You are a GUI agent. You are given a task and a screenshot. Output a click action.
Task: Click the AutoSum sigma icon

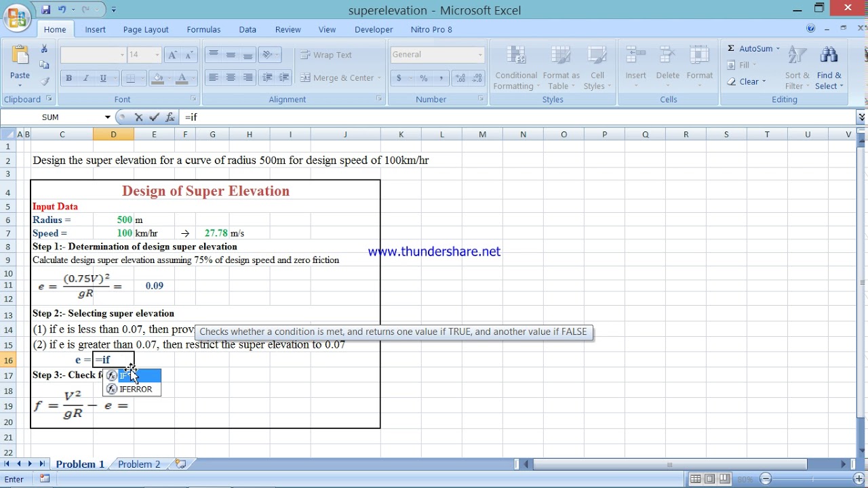point(731,48)
